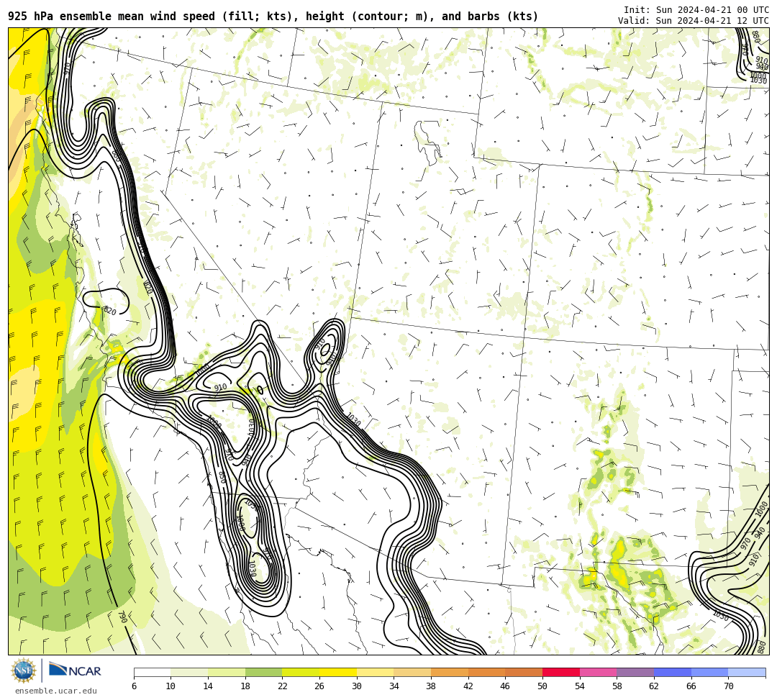
Task: Click the colorbar tick label '26'
Action: [x=319, y=686]
